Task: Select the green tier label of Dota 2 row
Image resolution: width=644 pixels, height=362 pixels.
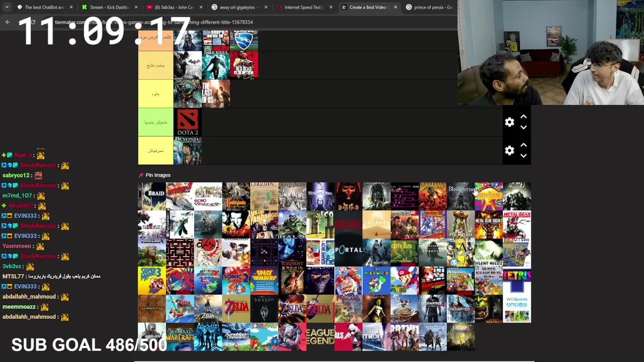Action: pyautogui.click(x=156, y=122)
